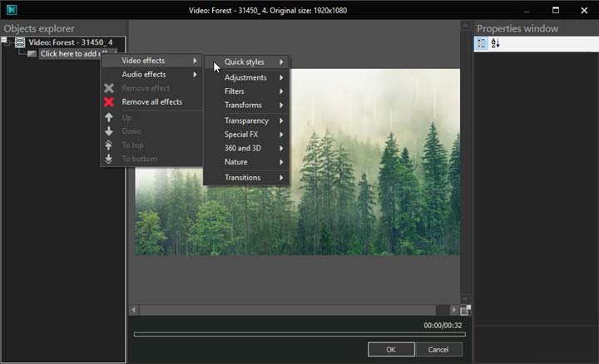
Task: Click the vertical scrollbar up arrow
Action: click(x=465, y=26)
